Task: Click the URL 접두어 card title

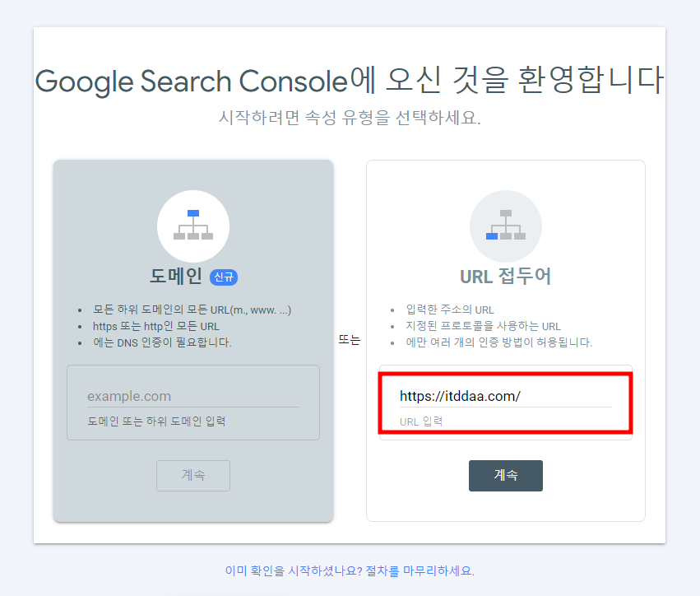Action: click(x=505, y=277)
